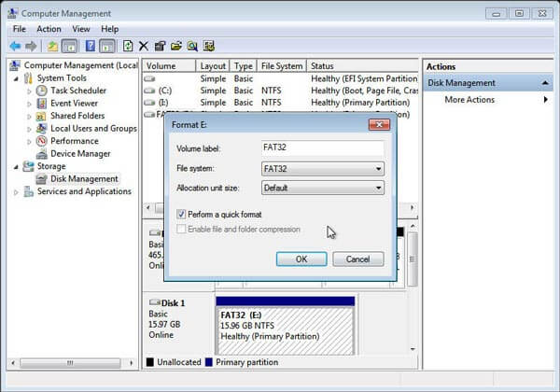Image resolution: width=560 pixels, height=392 pixels.
Task: Expand the Shared Folders node
Action: pos(29,117)
